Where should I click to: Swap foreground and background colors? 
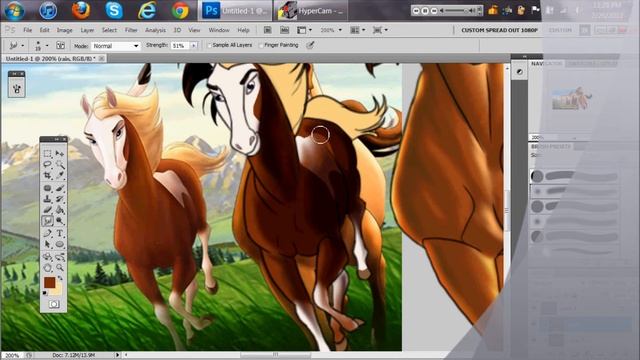pyautogui.click(x=60, y=278)
